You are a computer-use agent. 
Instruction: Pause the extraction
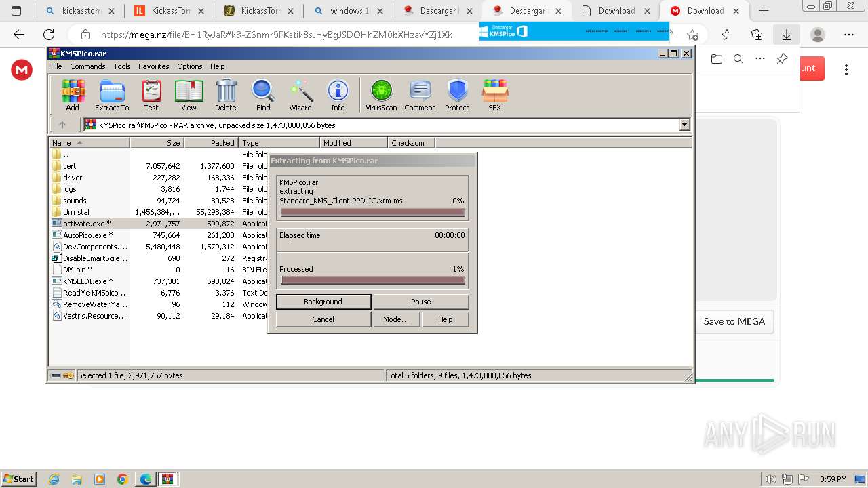pyautogui.click(x=420, y=302)
